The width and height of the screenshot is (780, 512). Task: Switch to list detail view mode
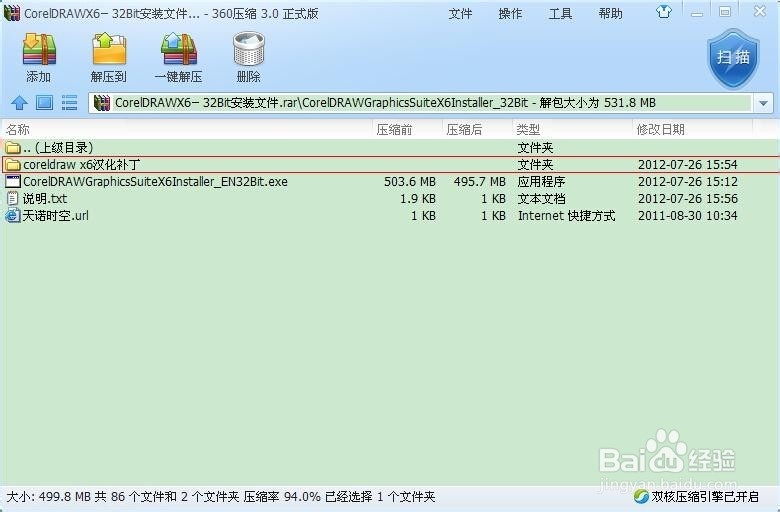(x=69, y=103)
